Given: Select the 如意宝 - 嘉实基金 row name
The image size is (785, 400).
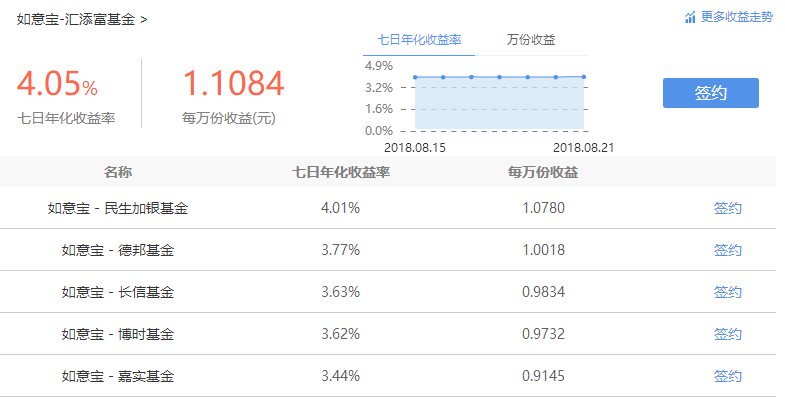Looking at the screenshot, I should click(118, 376).
